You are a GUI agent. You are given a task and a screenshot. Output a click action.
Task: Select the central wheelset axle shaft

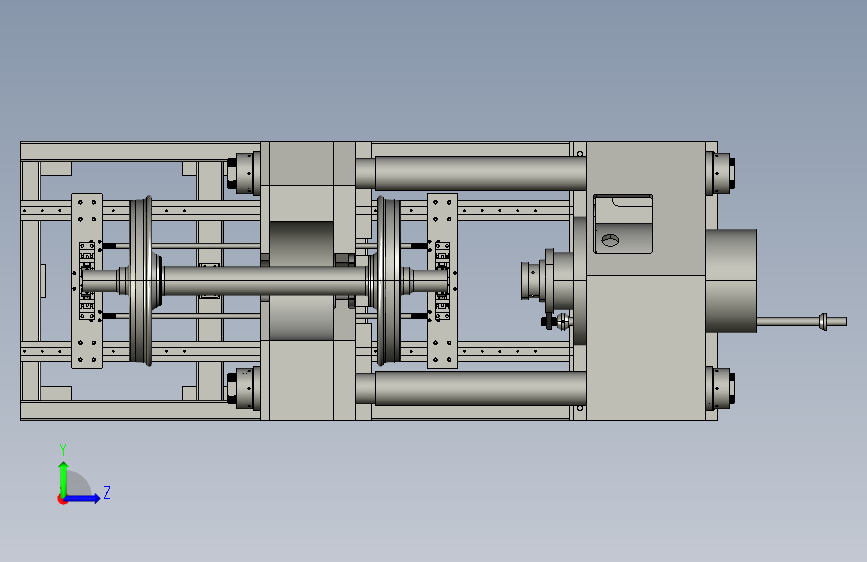(264, 280)
